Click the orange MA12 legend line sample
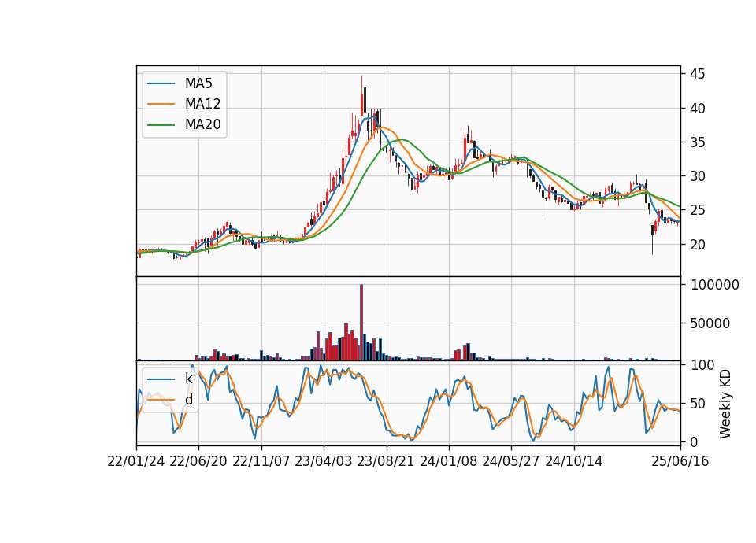756x543 pixels. point(161,104)
